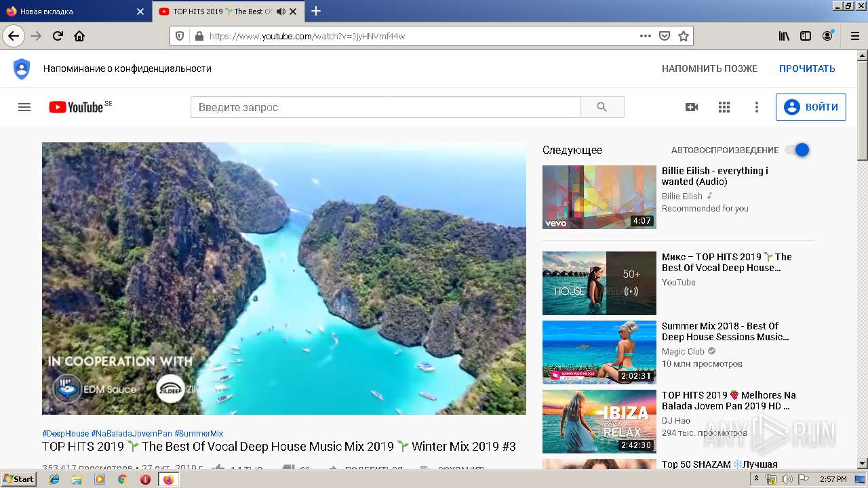The height and width of the screenshot is (488, 868).
Task: Open TOP HITS 2019 Melhores Na Balada title
Action: tap(729, 401)
